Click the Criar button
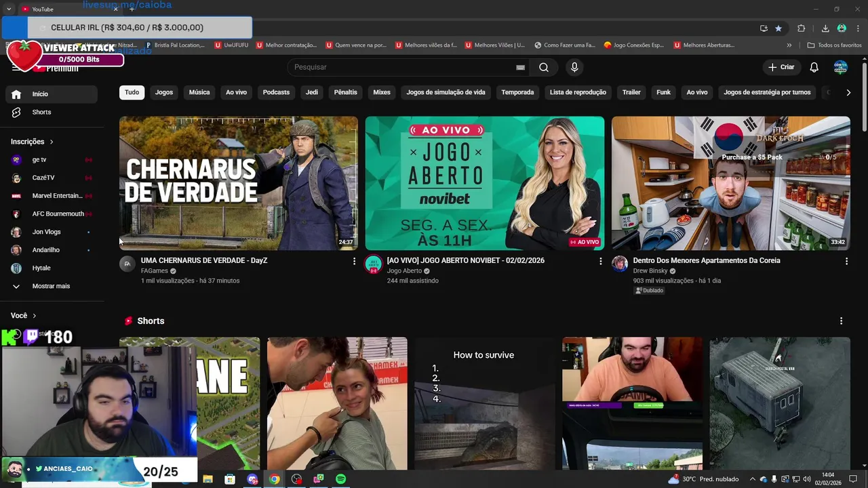The width and height of the screenshot is (868, 488). (x=781, y=67)
